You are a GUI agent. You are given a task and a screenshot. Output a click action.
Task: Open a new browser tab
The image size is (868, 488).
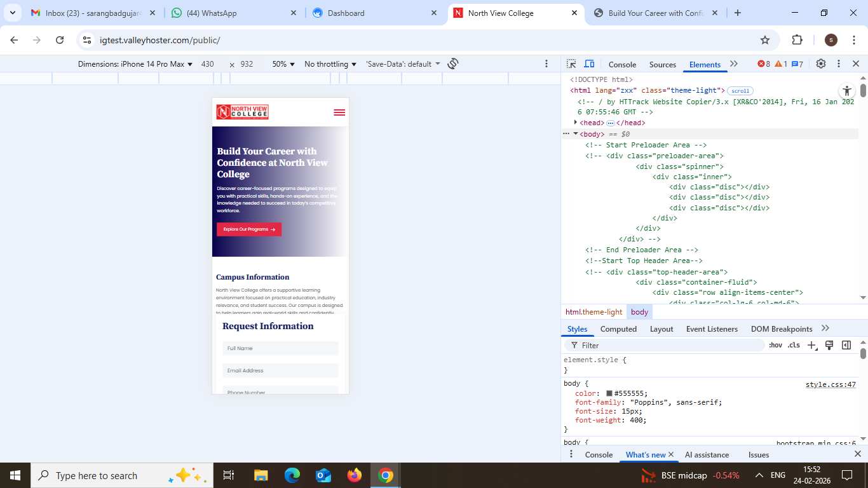pyautogui.click(x=738, y=13)
